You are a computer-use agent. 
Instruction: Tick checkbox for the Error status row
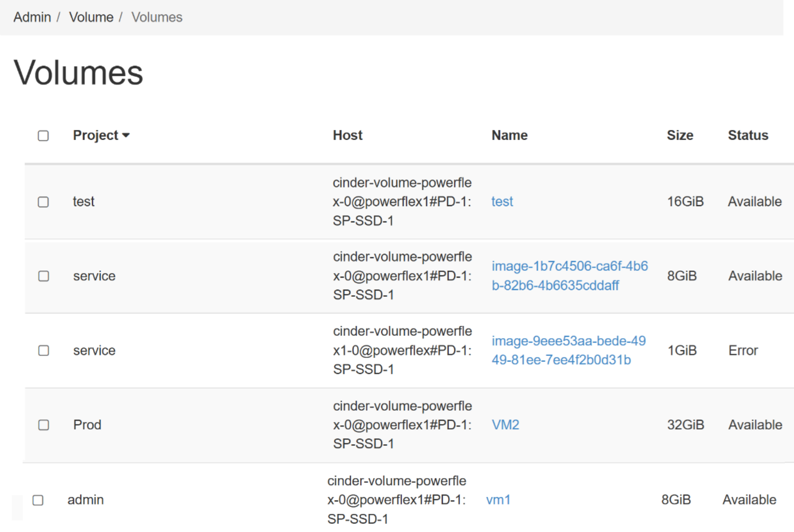(43, 351)
